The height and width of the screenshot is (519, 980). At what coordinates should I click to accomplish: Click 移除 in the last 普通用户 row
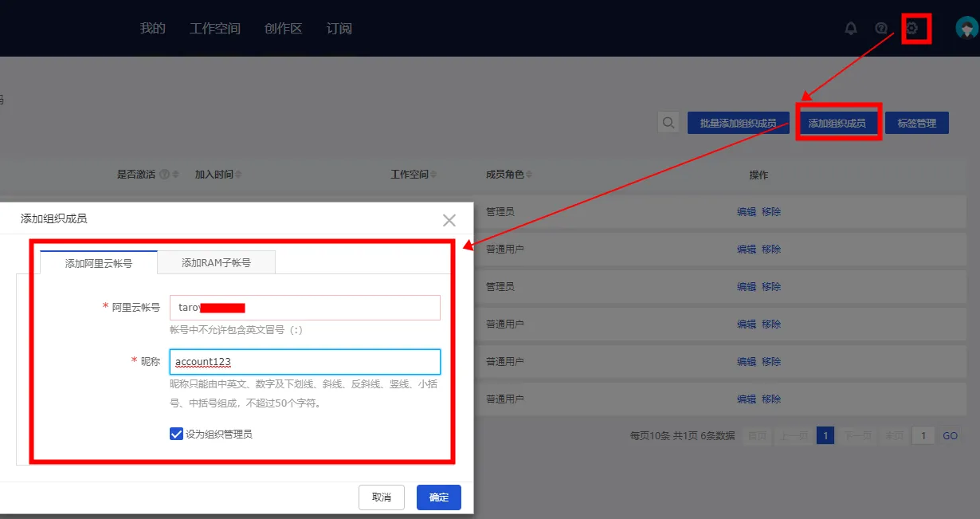771,399
